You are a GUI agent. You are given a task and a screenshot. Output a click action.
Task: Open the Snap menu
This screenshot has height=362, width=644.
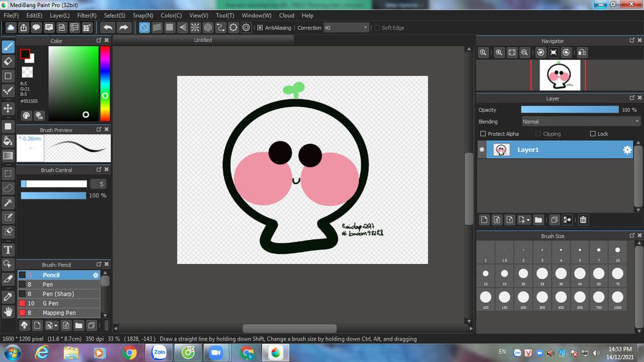pos(143,16)
